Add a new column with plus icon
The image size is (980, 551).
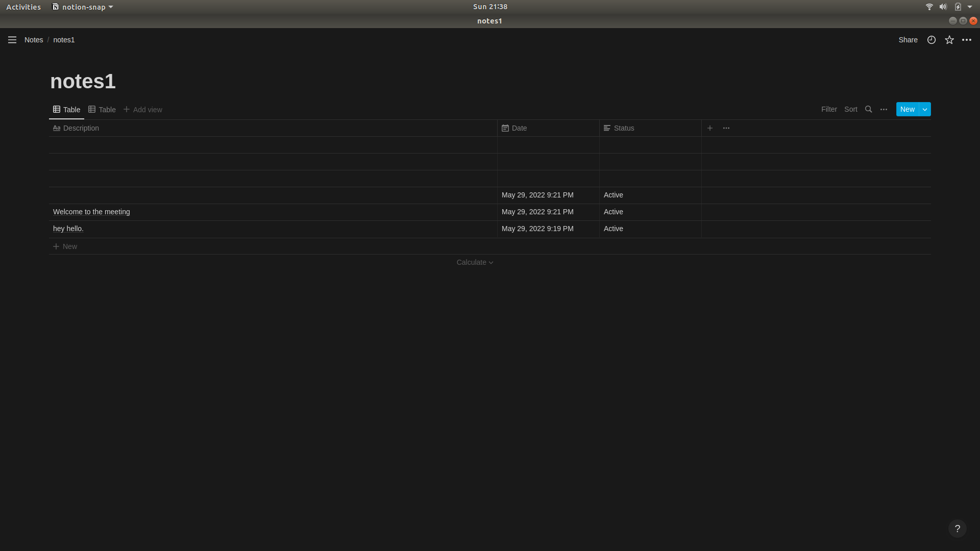click(710, 128)
